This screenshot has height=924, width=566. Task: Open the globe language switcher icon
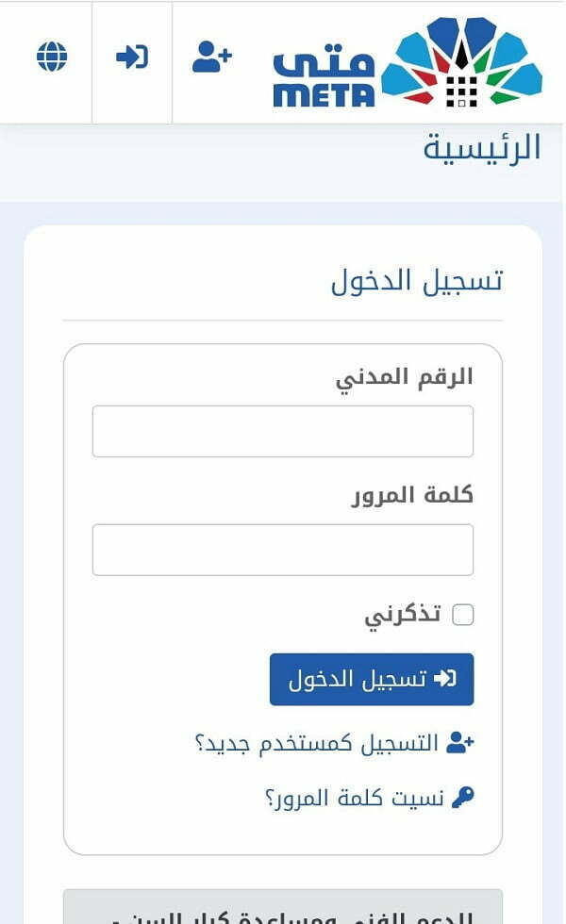click(x=52, y=57)
